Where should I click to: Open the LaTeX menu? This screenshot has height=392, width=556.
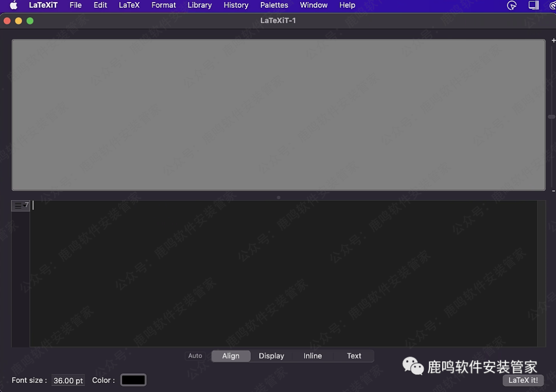[129, 5]
